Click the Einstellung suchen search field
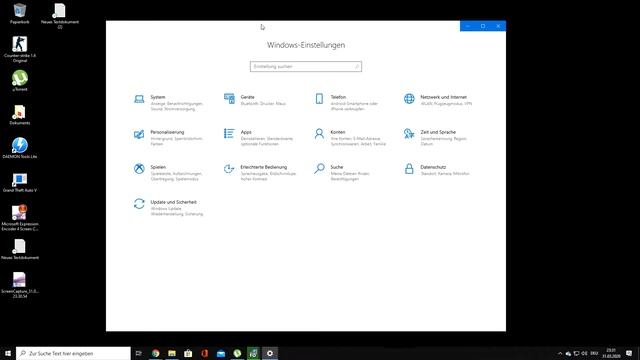Screen dimensions: 640x360 306,67
